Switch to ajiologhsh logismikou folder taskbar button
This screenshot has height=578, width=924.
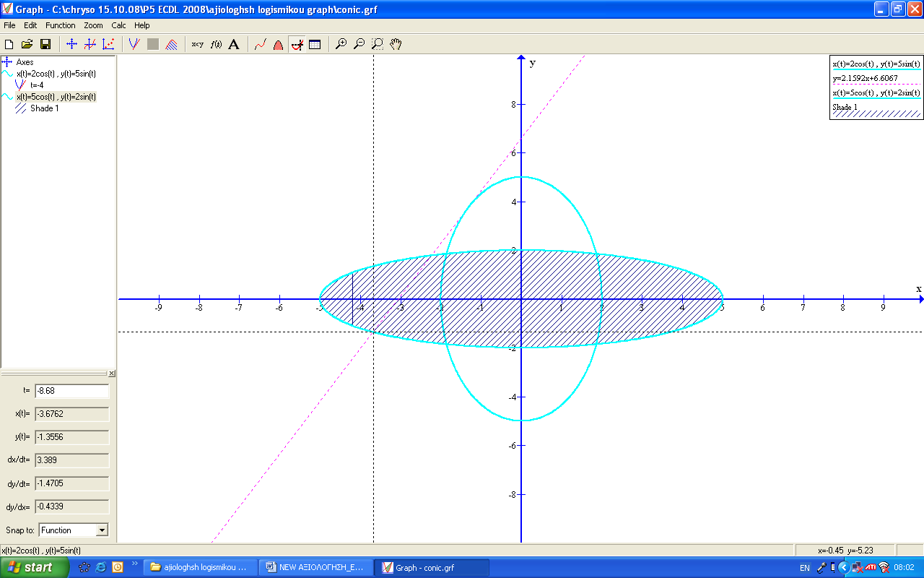point(201,567)
